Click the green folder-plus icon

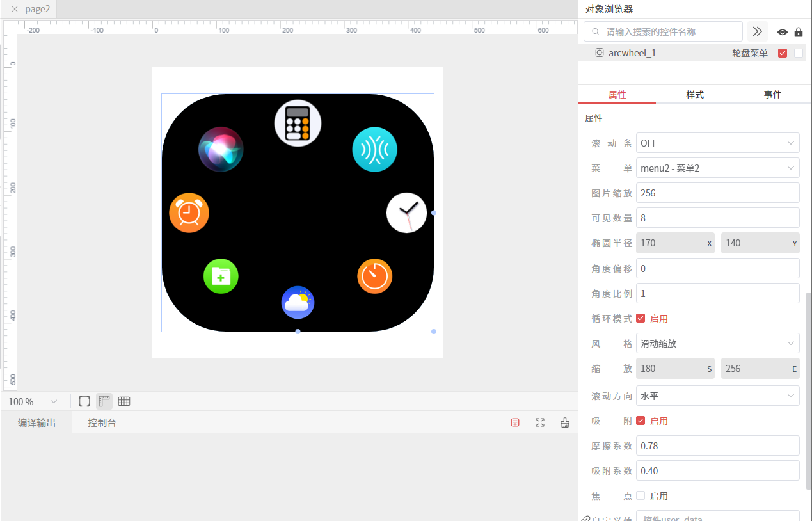pyautogui.click(x=221, y=277)
